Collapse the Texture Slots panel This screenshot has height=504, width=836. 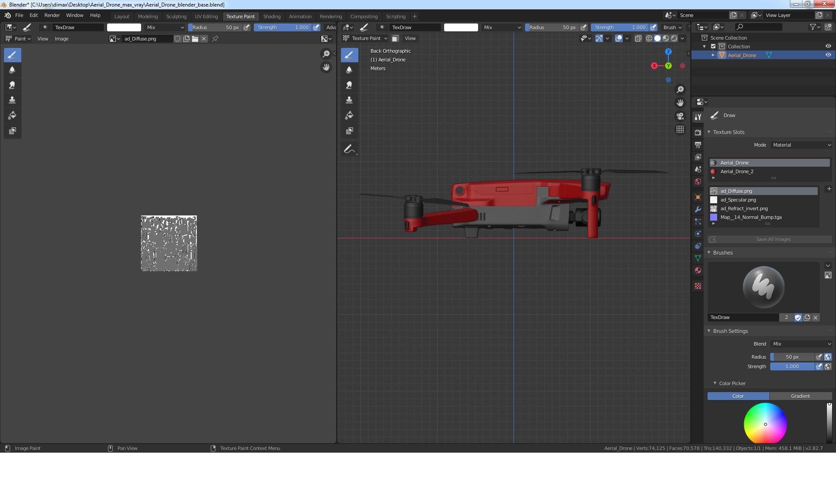tap(728, 132)
